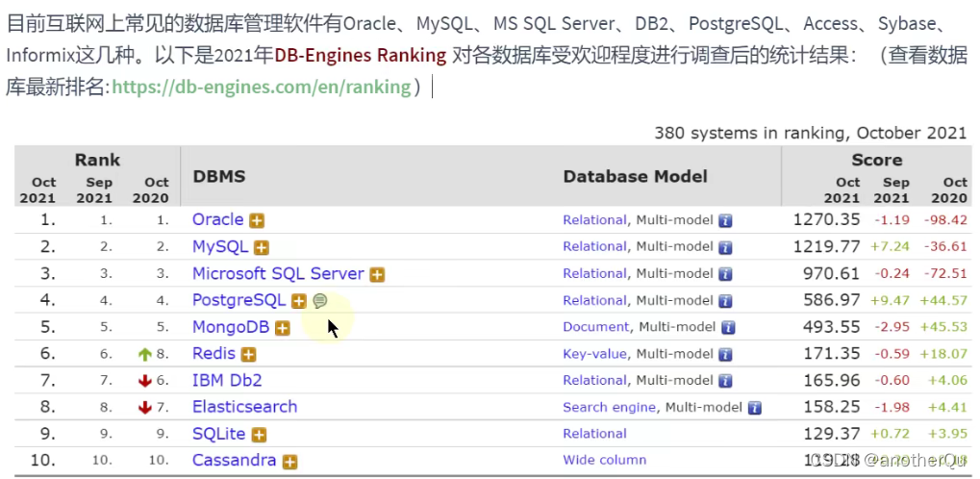Open the MongoDB DBMS link
980x479 pixels.
231,327
